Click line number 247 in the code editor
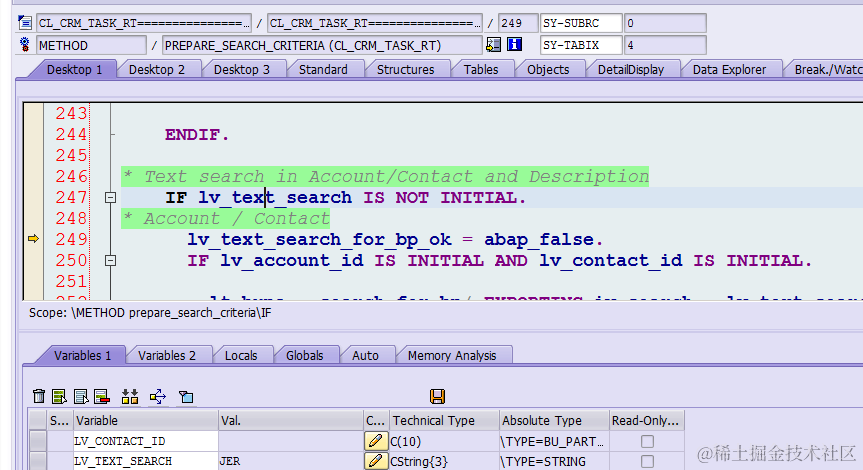 pos(71,197)
